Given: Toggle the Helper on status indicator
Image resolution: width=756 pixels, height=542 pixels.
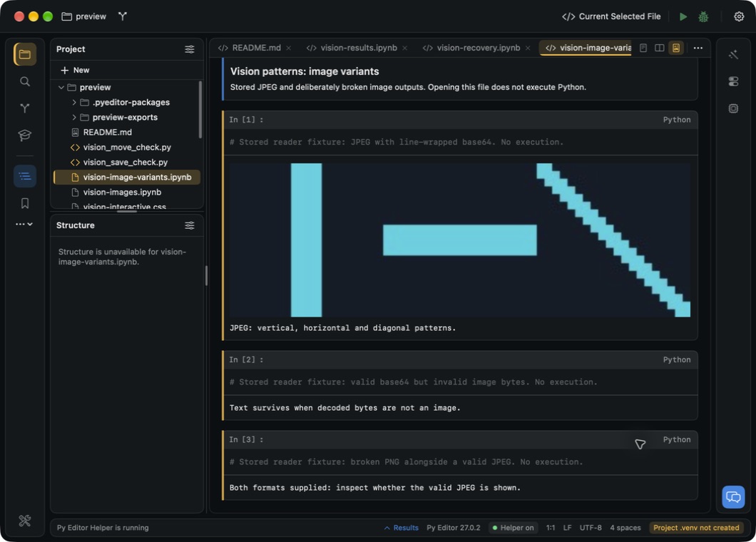Looking at the screenshot, I should click(513, 528).
